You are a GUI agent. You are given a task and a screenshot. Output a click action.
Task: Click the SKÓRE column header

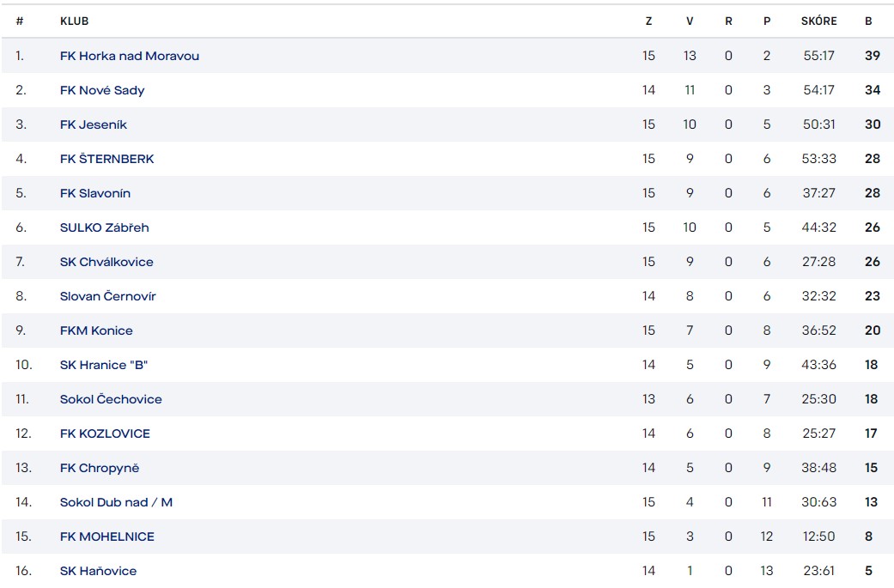(x=818, y=21)
